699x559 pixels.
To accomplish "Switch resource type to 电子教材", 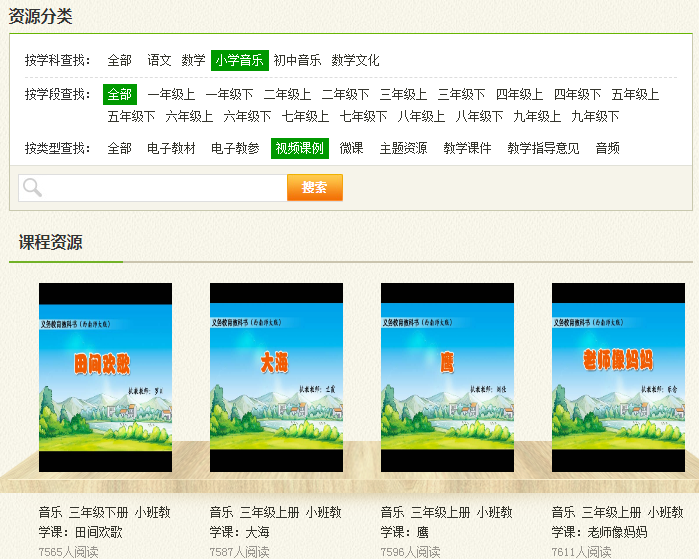I will coord(171,148).
